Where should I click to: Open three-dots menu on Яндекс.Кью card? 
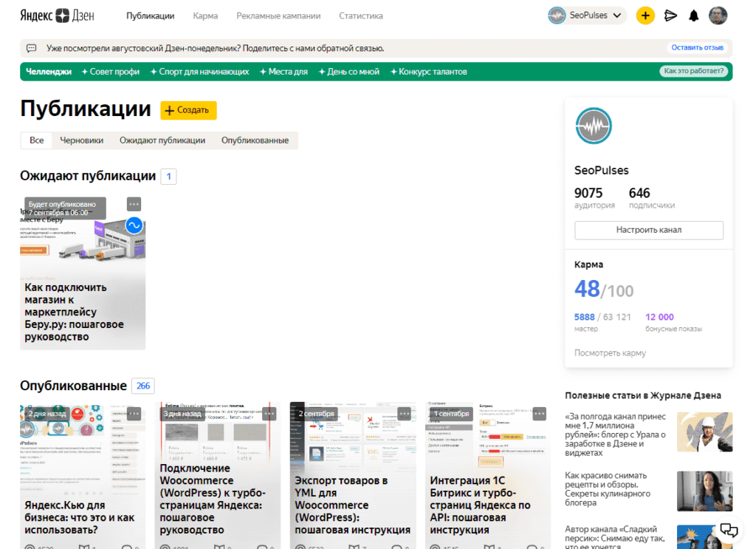click(134, 414)
